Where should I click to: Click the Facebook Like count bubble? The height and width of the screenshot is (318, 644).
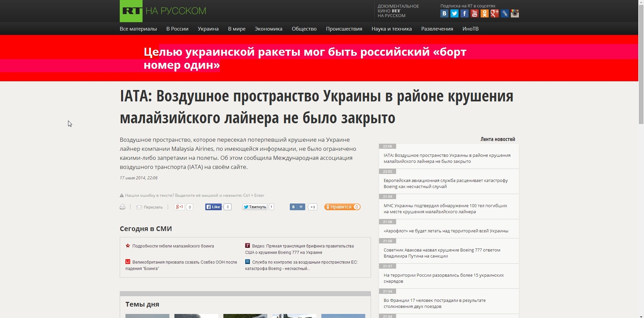click(228, 207)
